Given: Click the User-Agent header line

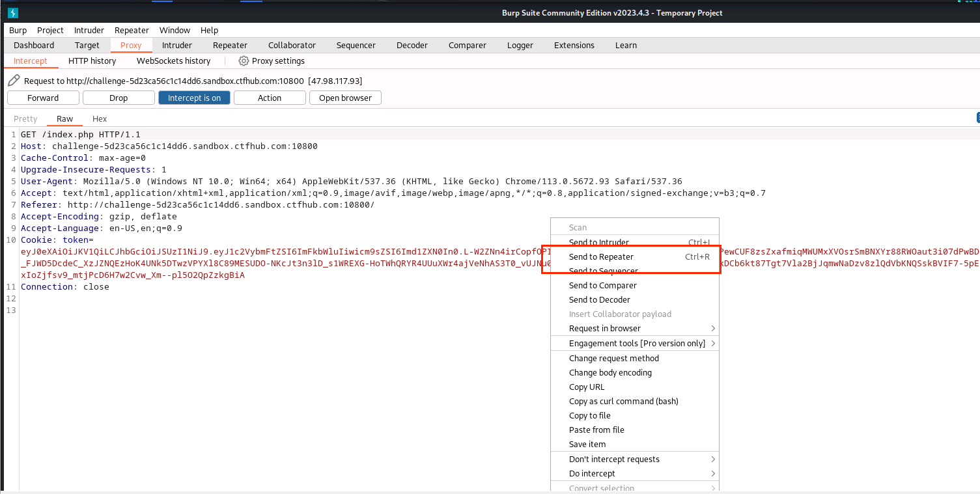Looking at the screenshot, I should tap(352, 182).
